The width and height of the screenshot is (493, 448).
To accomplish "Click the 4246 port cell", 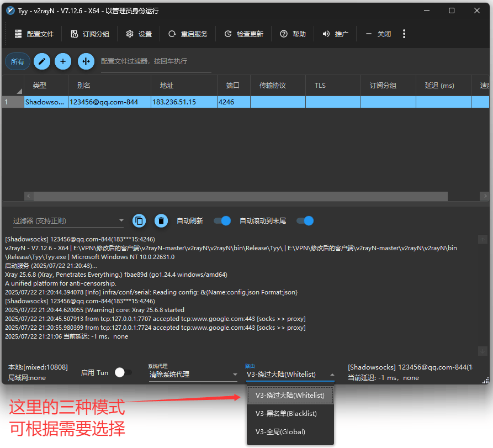I will pyautogui.click(x=234, y=102).
